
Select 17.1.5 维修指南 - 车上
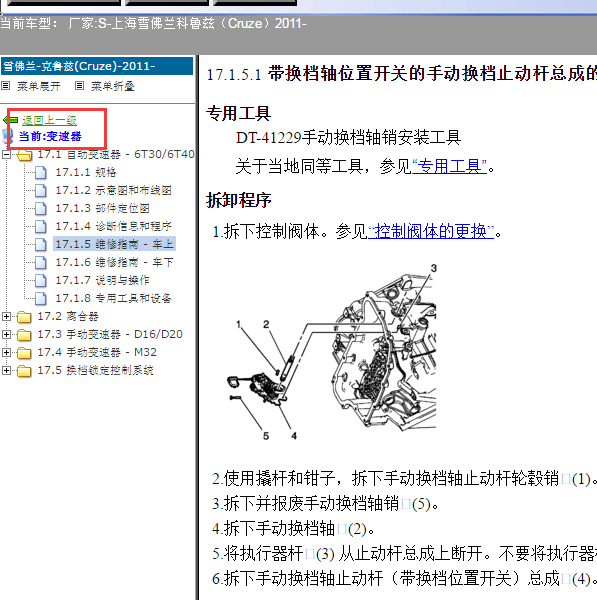(114, 244)
